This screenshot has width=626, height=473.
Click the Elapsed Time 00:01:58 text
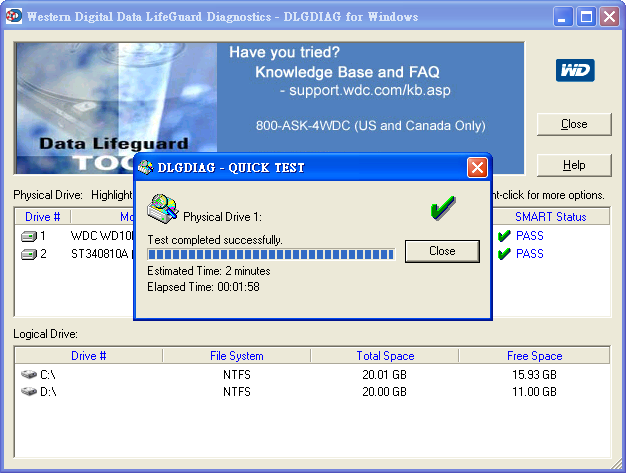[203, 287]
